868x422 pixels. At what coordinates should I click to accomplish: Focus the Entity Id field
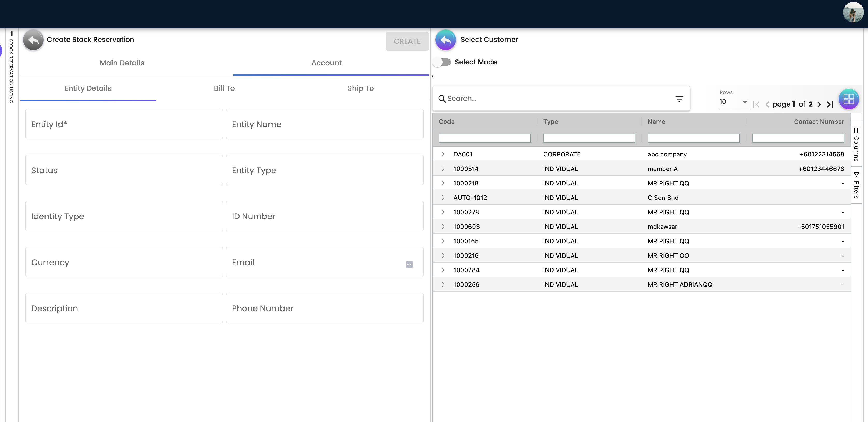pos(124,124)
